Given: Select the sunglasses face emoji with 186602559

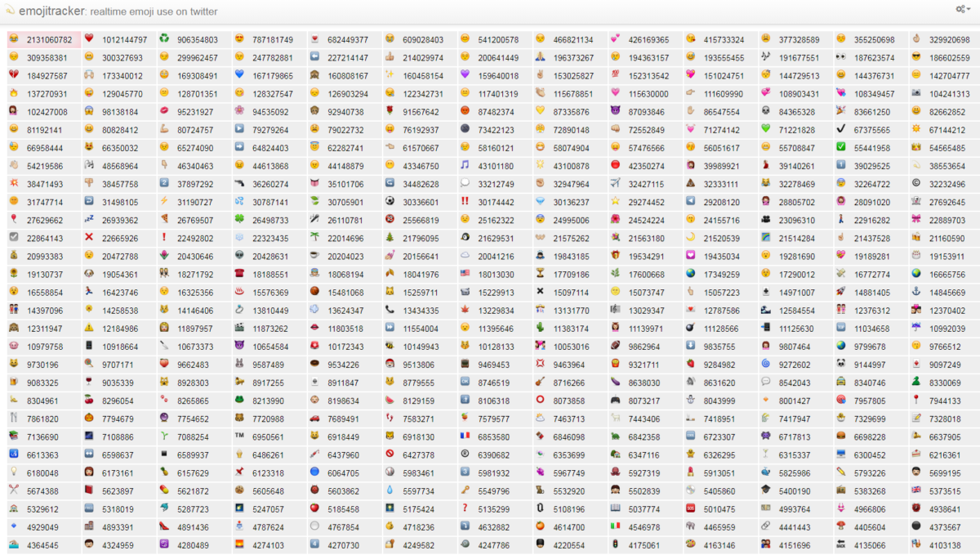Looking at the screenshot, I should pos(915,57).
